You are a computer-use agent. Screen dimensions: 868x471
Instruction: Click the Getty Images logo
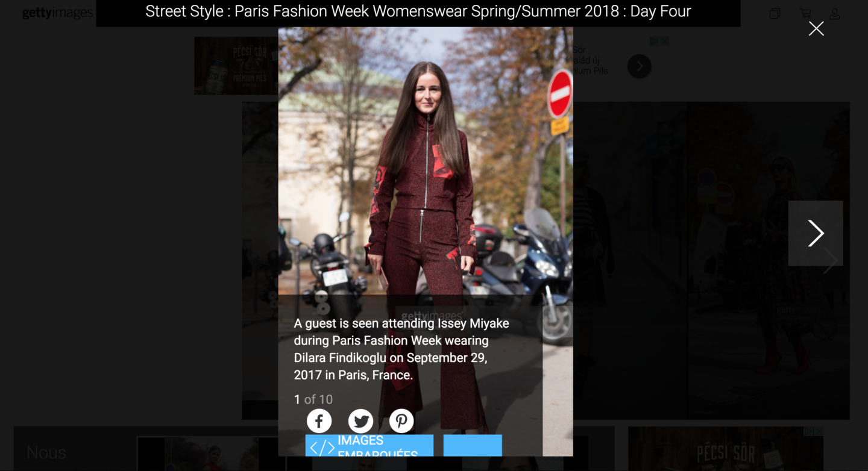pyautogui.click(x=58, y=13)
